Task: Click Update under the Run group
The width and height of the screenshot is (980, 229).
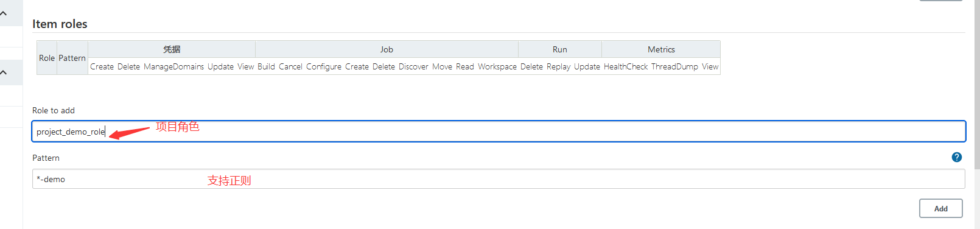Action: click(587, 66)
